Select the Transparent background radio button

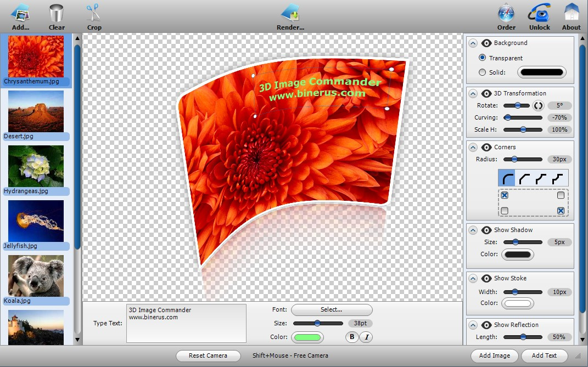[483, 58]
